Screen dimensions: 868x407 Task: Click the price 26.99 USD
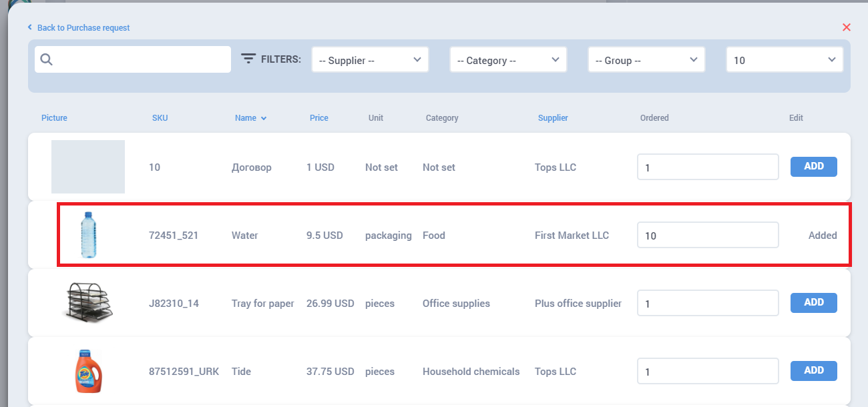pyautogui.click(x=331, y=304)
